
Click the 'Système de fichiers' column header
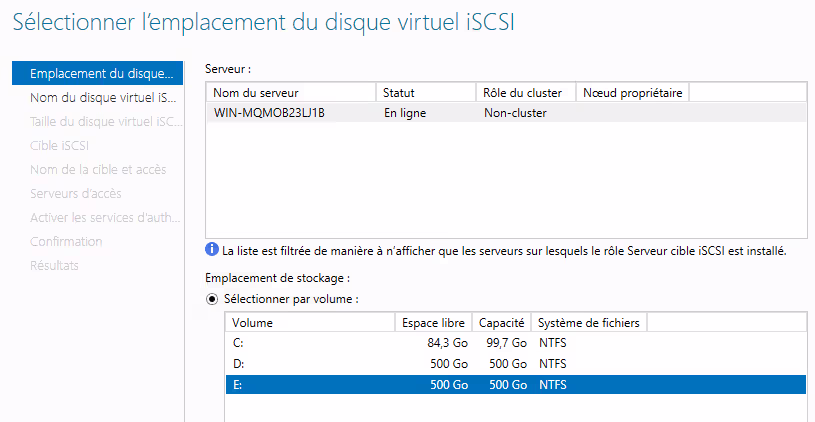coord(588,323)
